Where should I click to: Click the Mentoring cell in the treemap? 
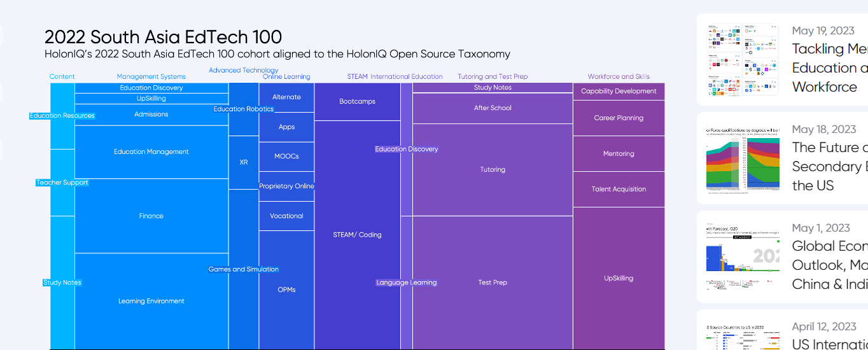pyautogui.click(x=619, y=154)
